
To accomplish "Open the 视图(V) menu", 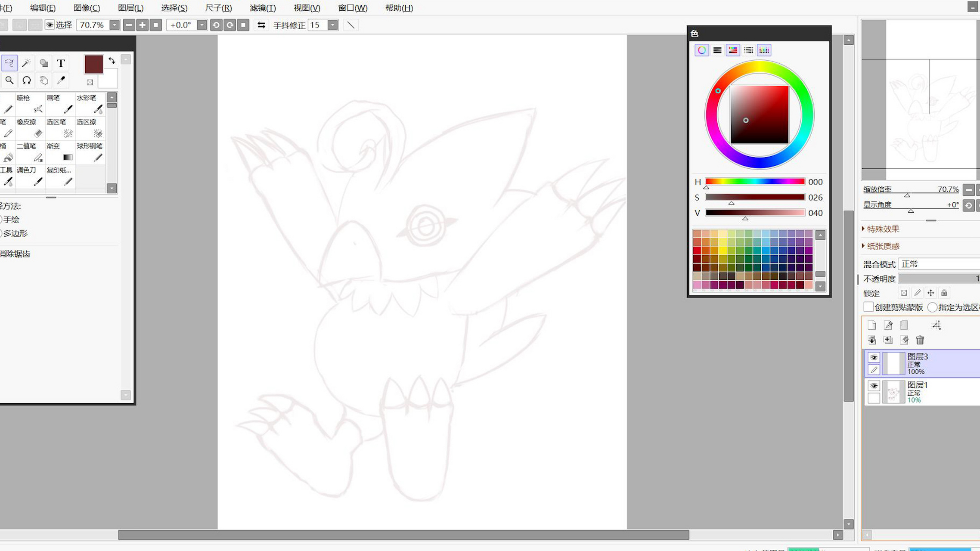I will (x=307, y=8).
